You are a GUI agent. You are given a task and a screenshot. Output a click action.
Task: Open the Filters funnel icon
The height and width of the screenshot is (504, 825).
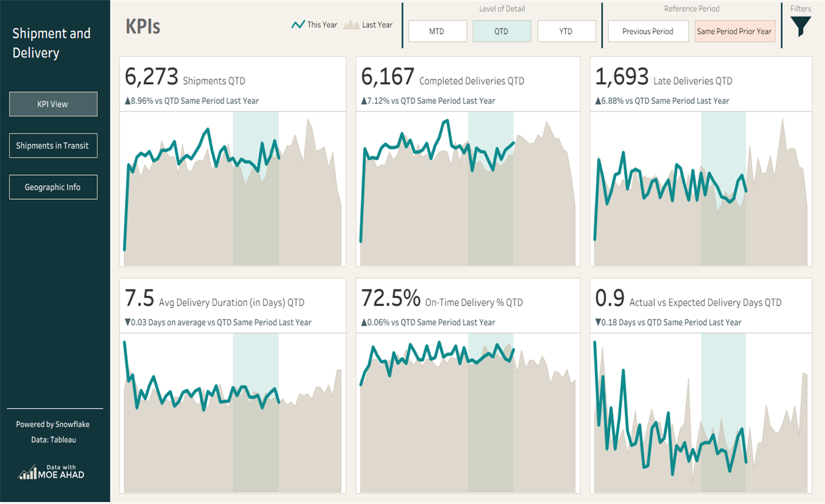click(x=801, y=26)
